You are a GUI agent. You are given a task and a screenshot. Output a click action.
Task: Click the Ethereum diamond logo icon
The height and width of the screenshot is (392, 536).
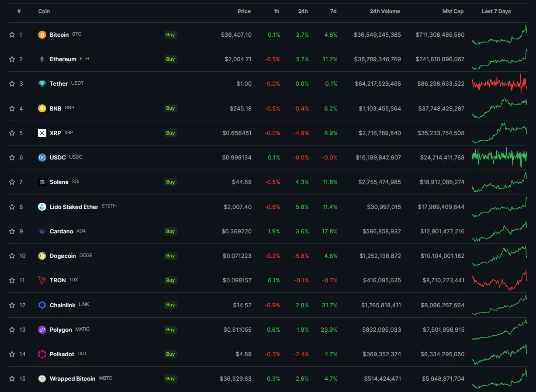tap(42, 59)
